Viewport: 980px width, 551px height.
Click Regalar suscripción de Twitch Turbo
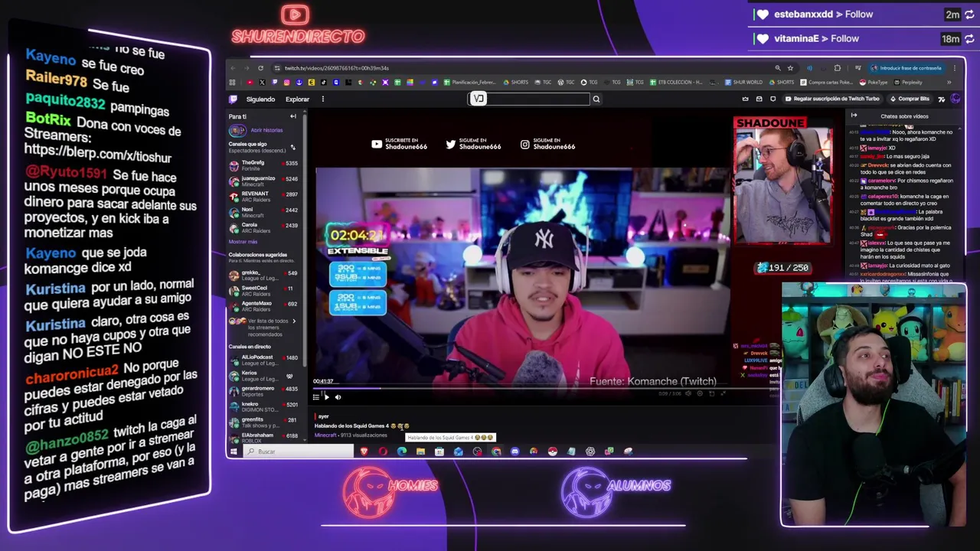point(832,99)
